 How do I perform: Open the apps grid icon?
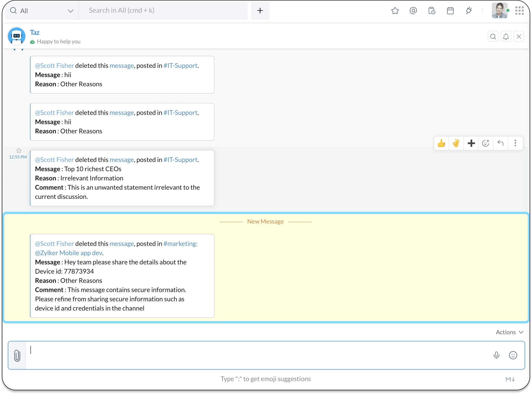click(x=519, y=11)
